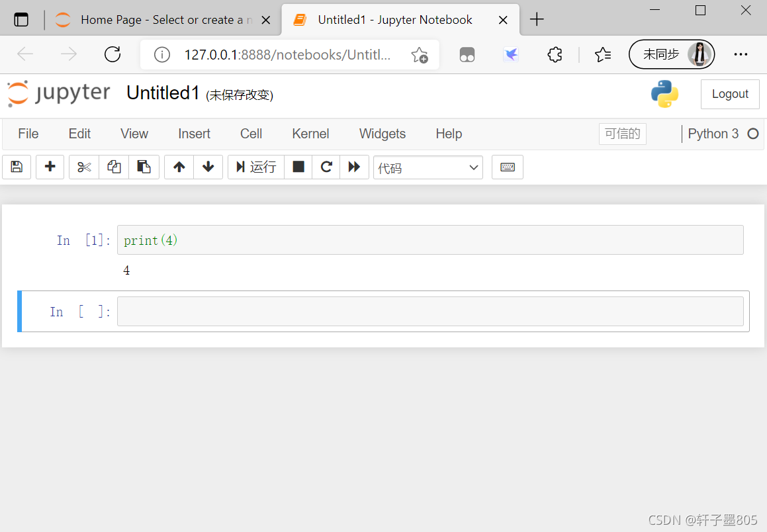
Task: Restart the kernel using the circular arrow
Action: pos(326,167)
